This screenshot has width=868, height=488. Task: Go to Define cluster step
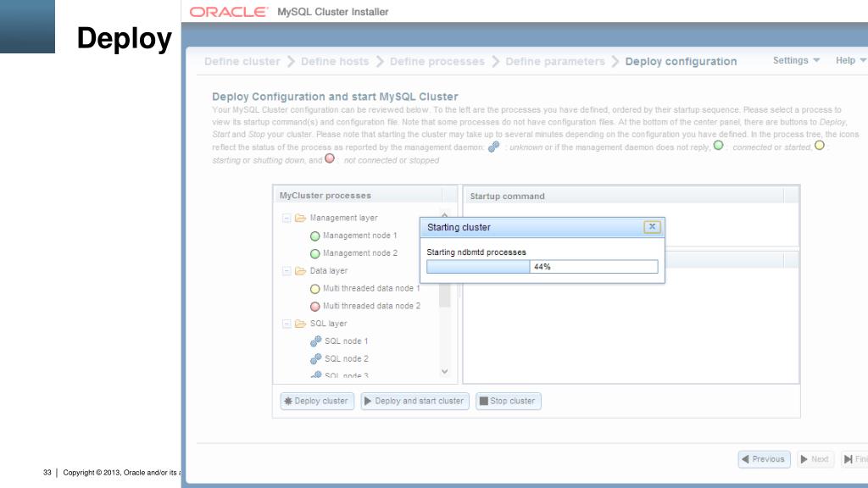242,61
